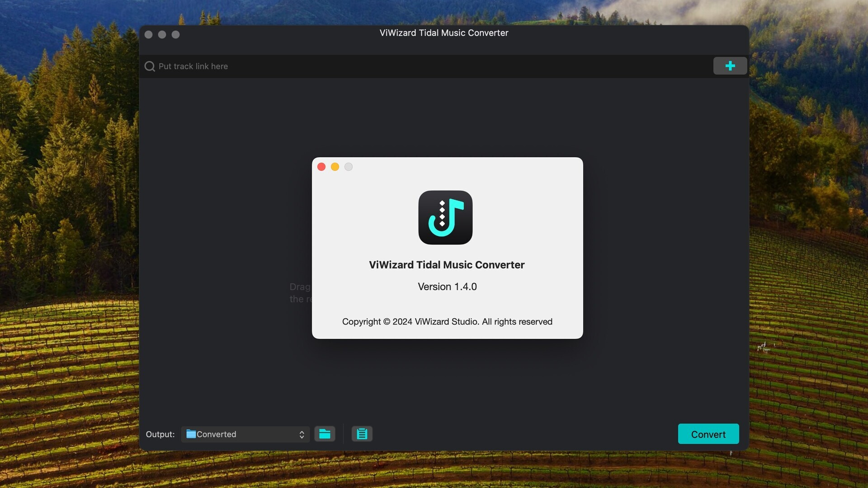868x488 pixels.
Task: Close the About dialog with red button
Action: 321,167
